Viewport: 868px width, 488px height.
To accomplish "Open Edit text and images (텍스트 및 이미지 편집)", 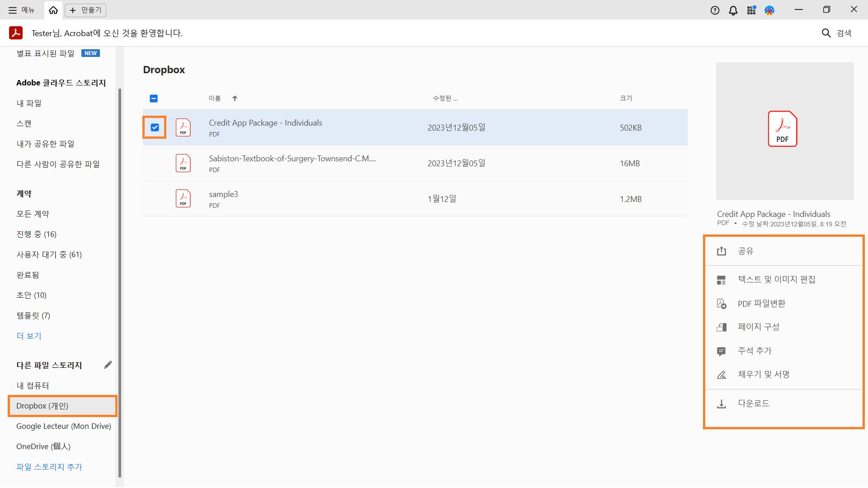I will pyautogui.click(x=776, y=280).
